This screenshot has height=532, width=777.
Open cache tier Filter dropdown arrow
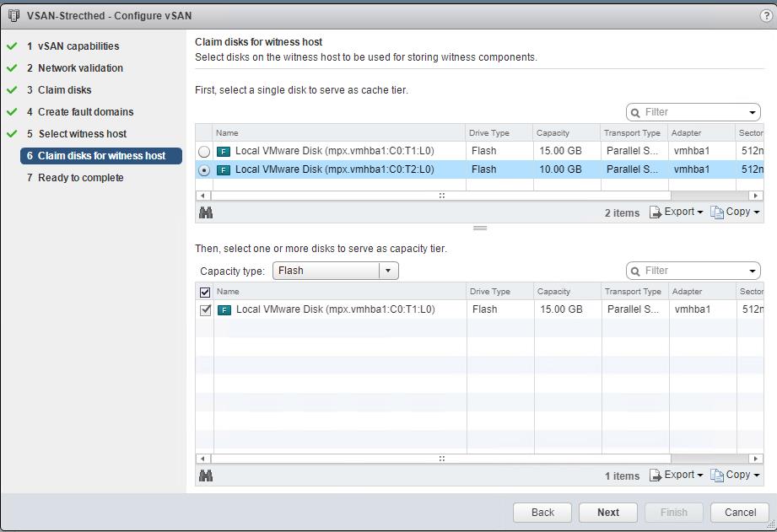click(x=753, y=112)
